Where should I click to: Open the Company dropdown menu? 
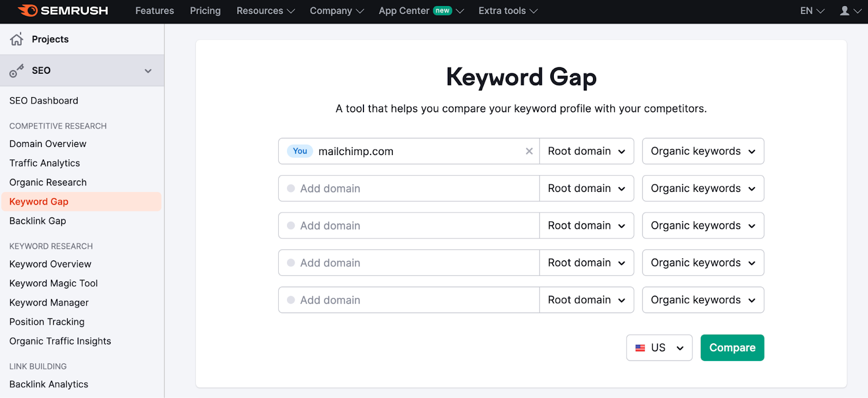tap(336, 11)
